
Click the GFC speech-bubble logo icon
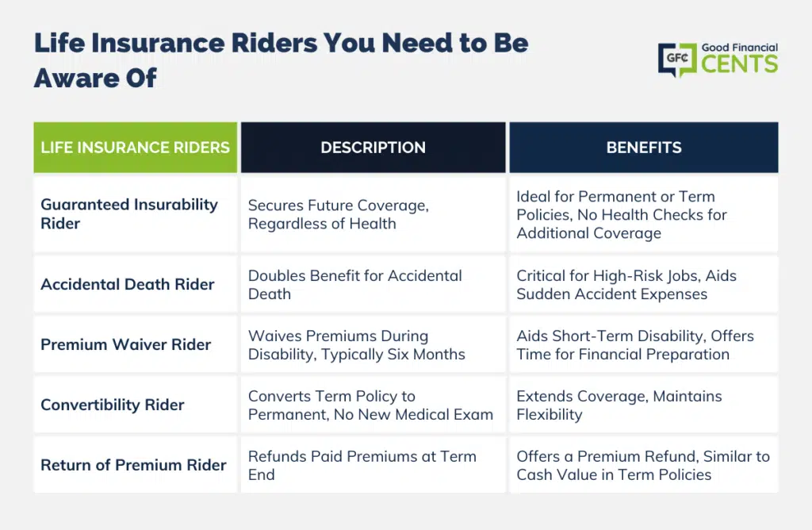tap(677, 59)
